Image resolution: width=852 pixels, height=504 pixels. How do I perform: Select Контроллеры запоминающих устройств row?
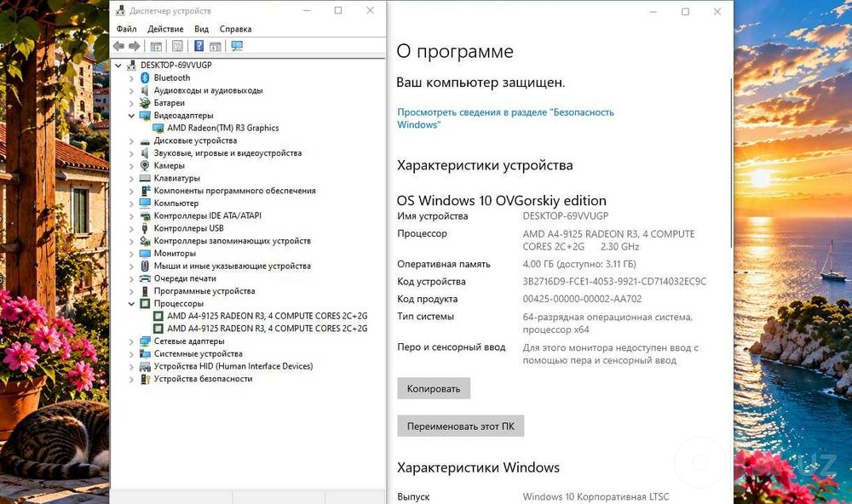(232, 241)
